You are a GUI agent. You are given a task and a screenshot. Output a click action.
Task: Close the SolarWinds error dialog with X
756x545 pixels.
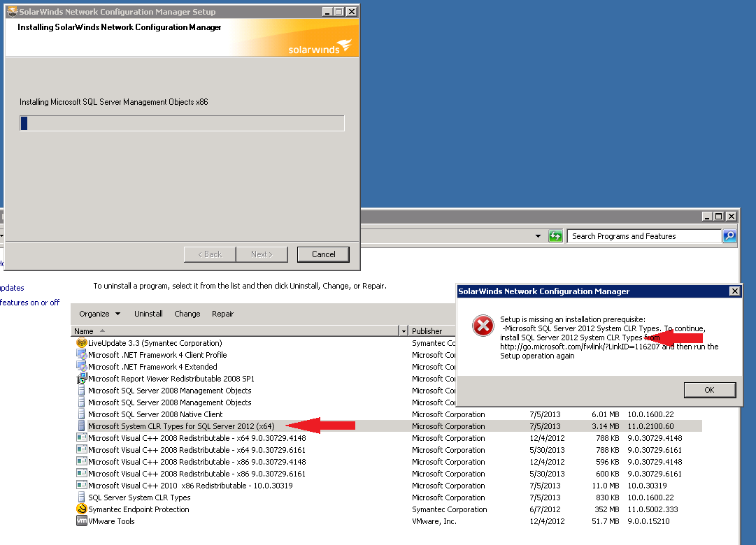pyautogui.click(x=734, y=291)
